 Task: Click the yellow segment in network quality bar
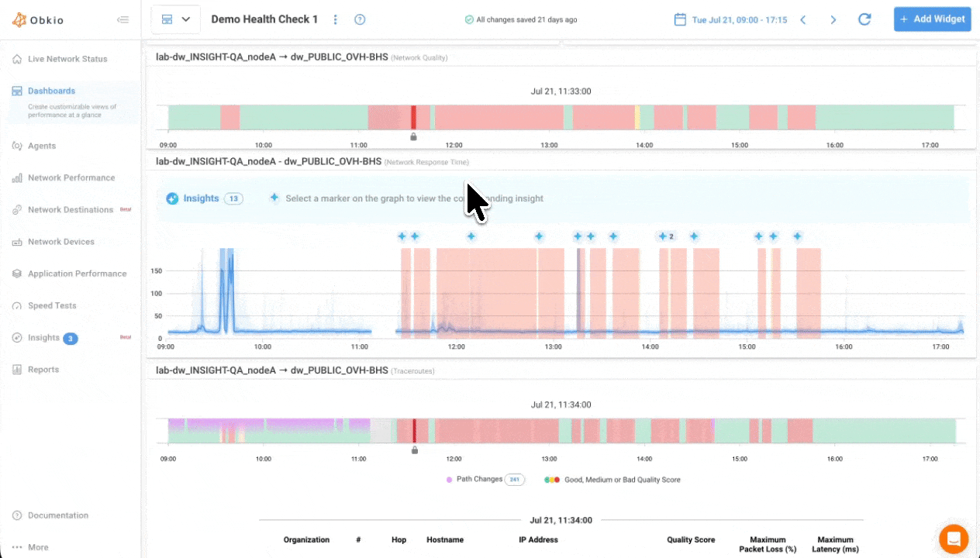click(637, 117)
